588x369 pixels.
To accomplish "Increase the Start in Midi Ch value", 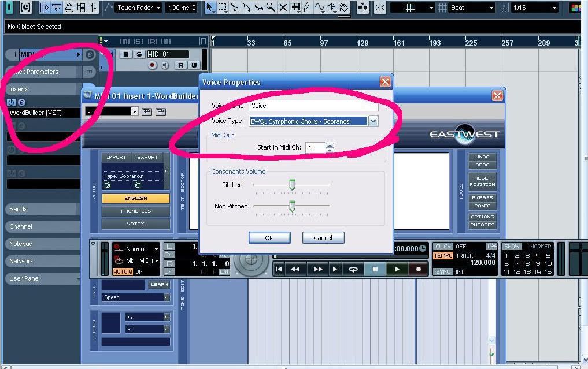I will (330, 146).
